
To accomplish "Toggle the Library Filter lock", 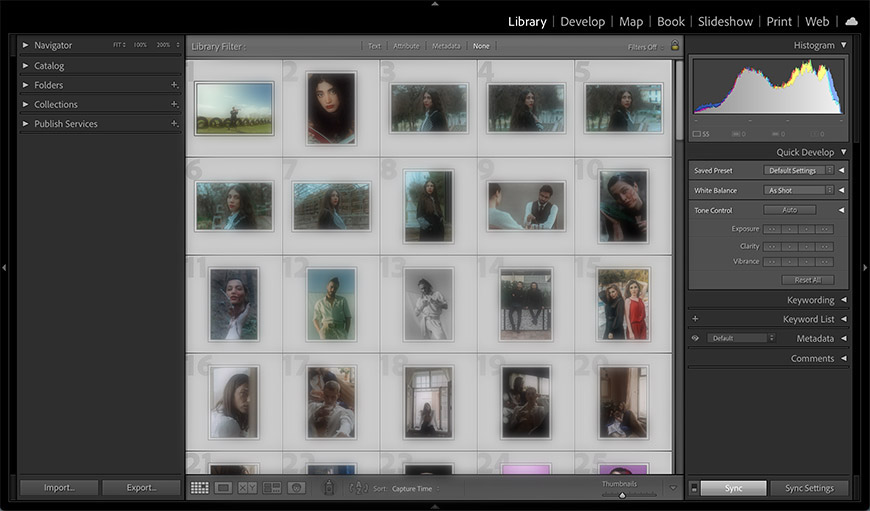I will (x=675, y=45).
